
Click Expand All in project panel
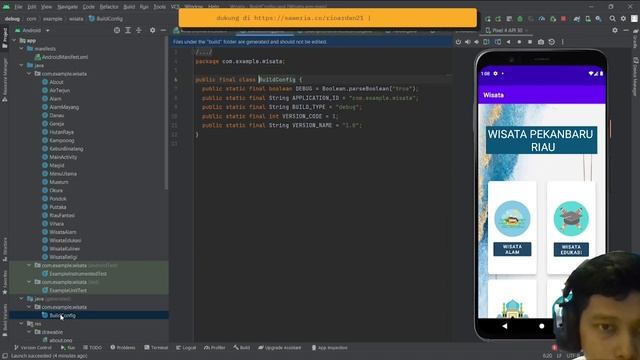128,30
